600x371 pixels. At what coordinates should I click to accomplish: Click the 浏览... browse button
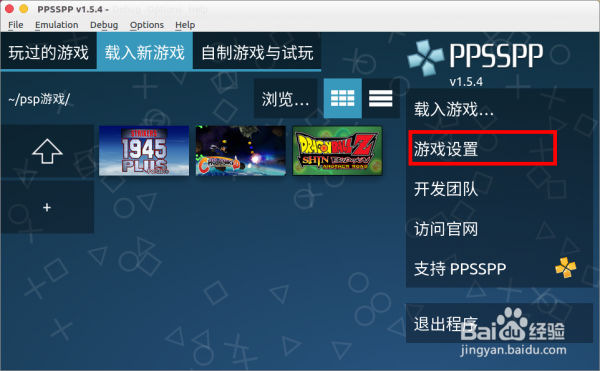(x=285, y=99)
